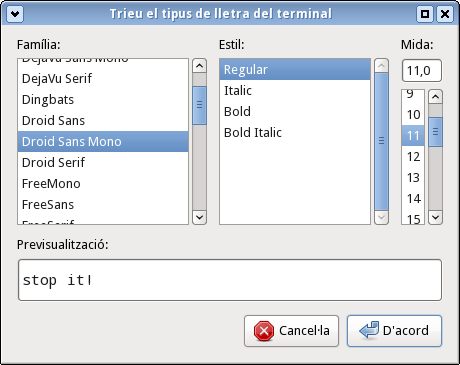
Task: Click the style list scroll-up arrow
Action: click(x=381, y=66)
